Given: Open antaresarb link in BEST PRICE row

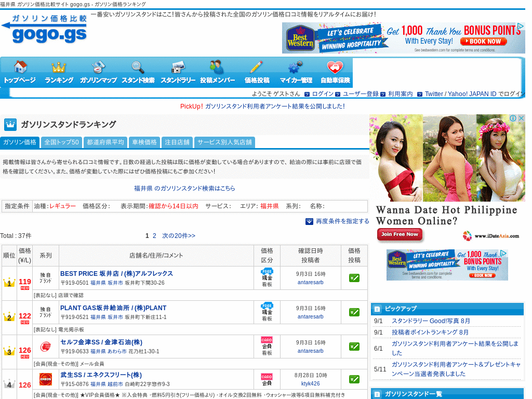Looking at the screenshot, I should pos(311,282).
